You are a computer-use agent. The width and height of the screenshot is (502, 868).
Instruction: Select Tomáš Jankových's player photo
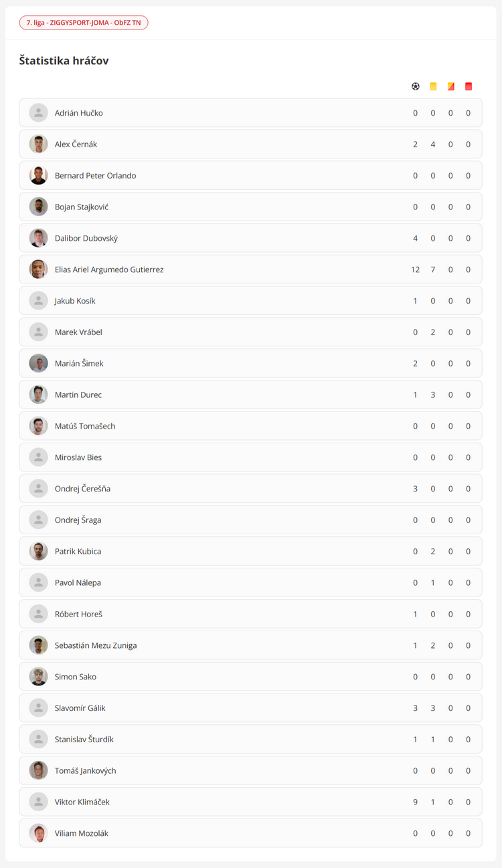coord(38,770)
